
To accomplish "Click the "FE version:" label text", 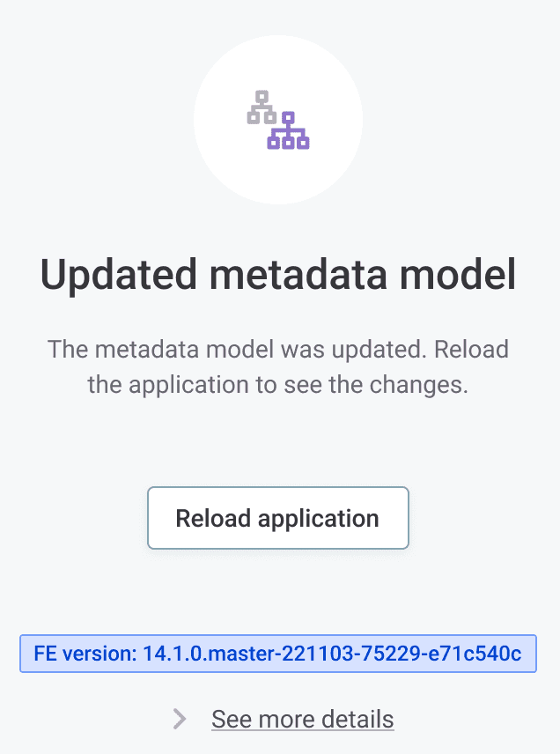I will pyautogui.click(x=85, y=654).
